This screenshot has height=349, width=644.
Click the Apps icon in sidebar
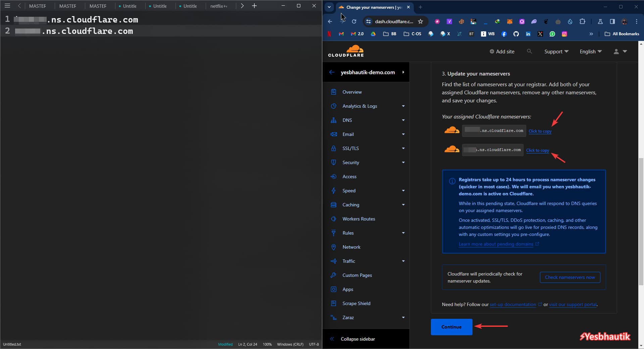tap(333, 289)
